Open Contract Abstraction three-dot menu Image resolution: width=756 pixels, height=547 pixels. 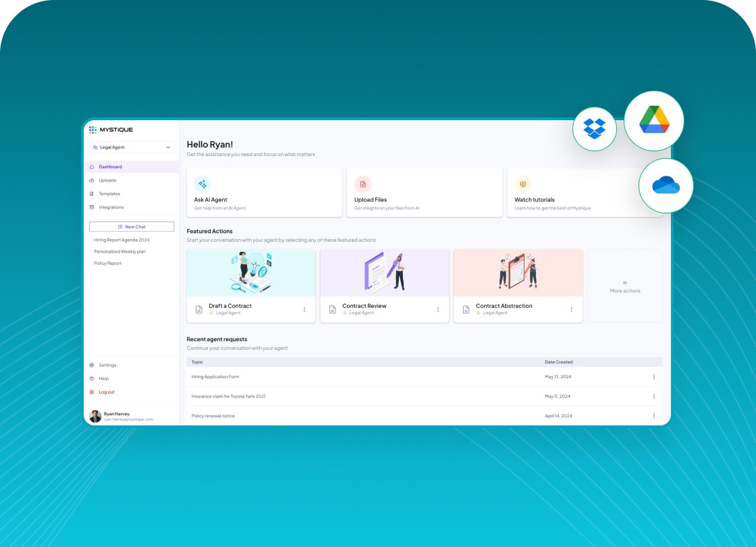[x=571, y=310]
